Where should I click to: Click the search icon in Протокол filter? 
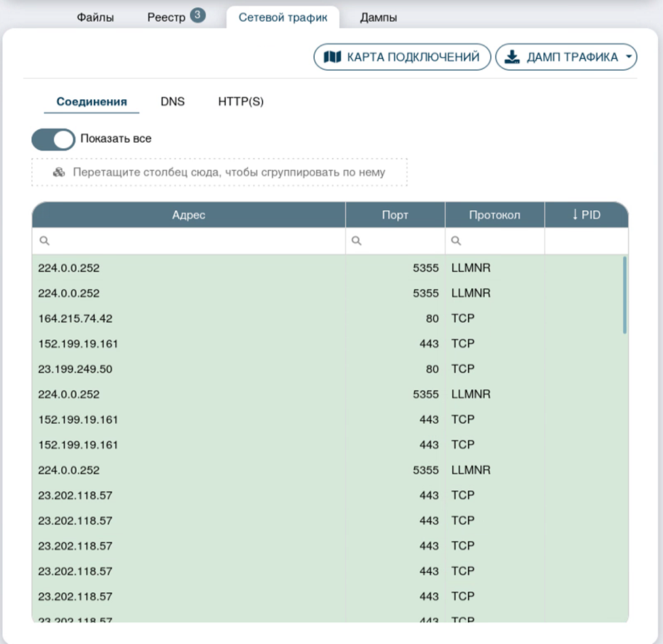tap(456, 241)
